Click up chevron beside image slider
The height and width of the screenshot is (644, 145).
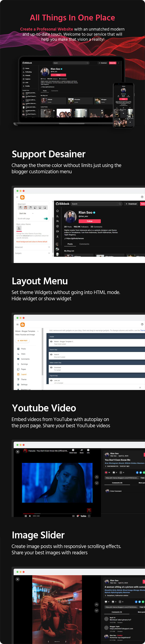(97, 605)
